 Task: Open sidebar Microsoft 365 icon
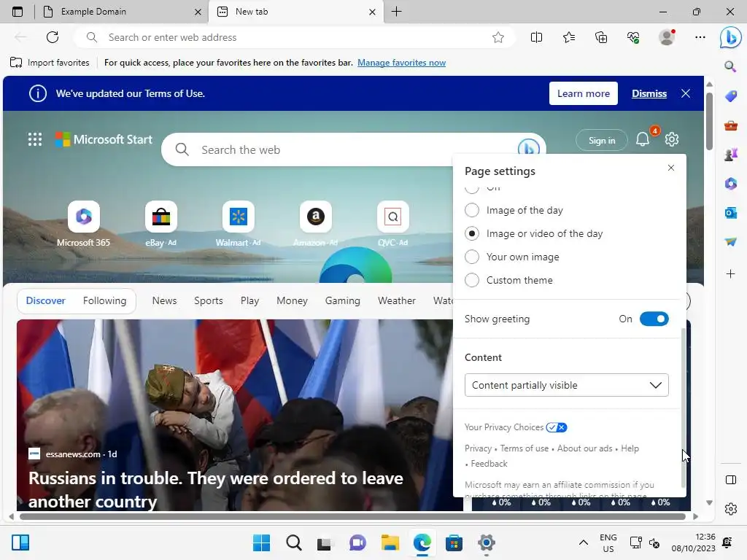730,183
